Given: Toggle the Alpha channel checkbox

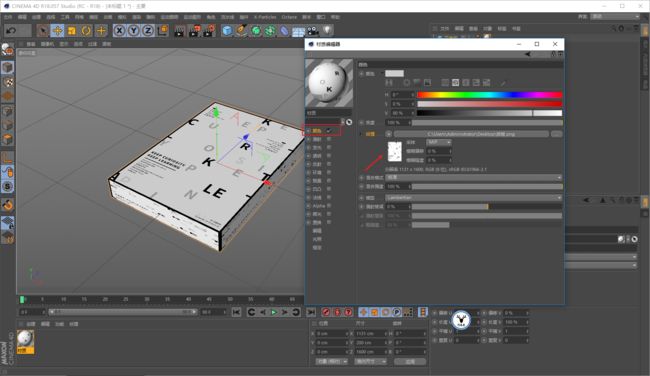Looking at the screenshot, I should pyautogui.click(x=329, y=206).
